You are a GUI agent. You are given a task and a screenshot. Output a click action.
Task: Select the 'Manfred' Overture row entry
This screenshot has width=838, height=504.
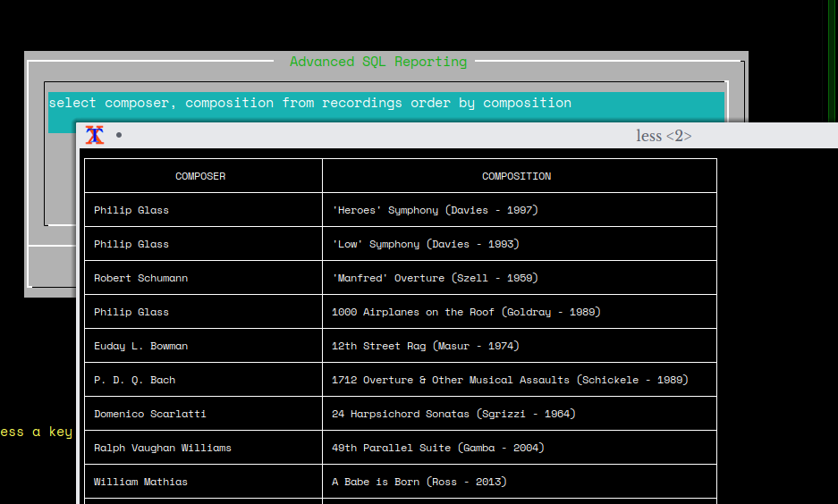(435, 278)
